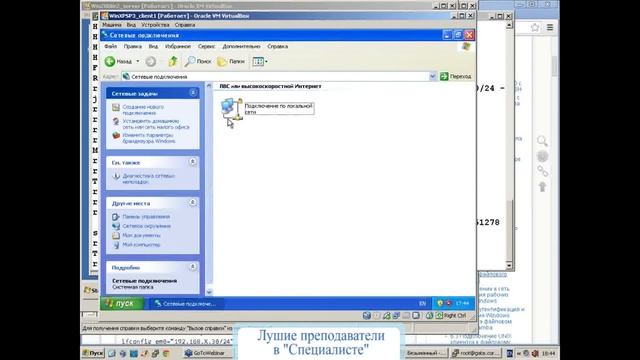Open the Избранное menu
The width and height of the screenshot is (640, 360).
click(178, 47)
